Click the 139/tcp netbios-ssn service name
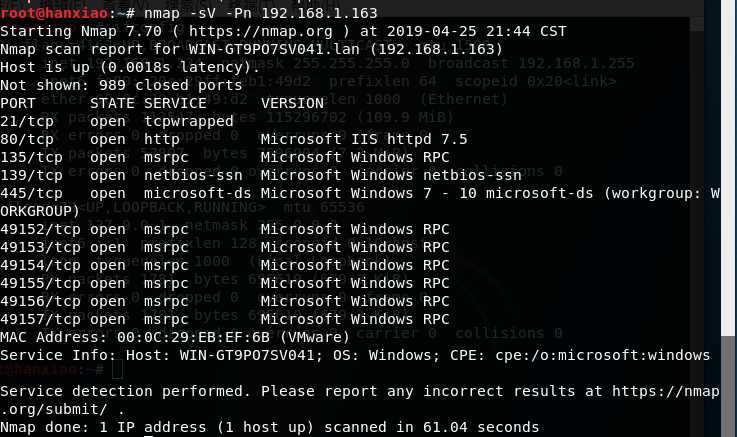This screenshot has width=737, height=437. point(193,175)
